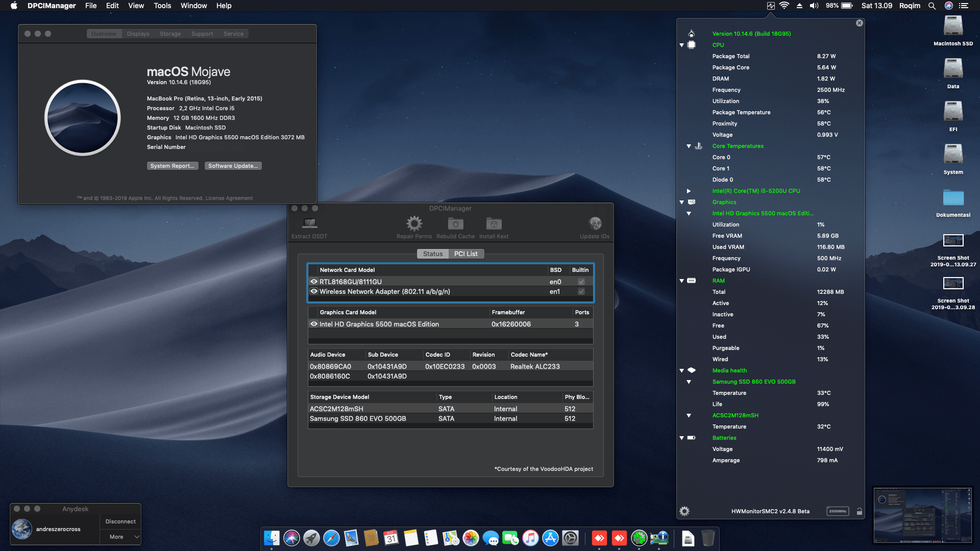Expand the Intel(R) Core(TM) i5-5200U CPU group
This screenshot has width=980, height=551.
689,191
